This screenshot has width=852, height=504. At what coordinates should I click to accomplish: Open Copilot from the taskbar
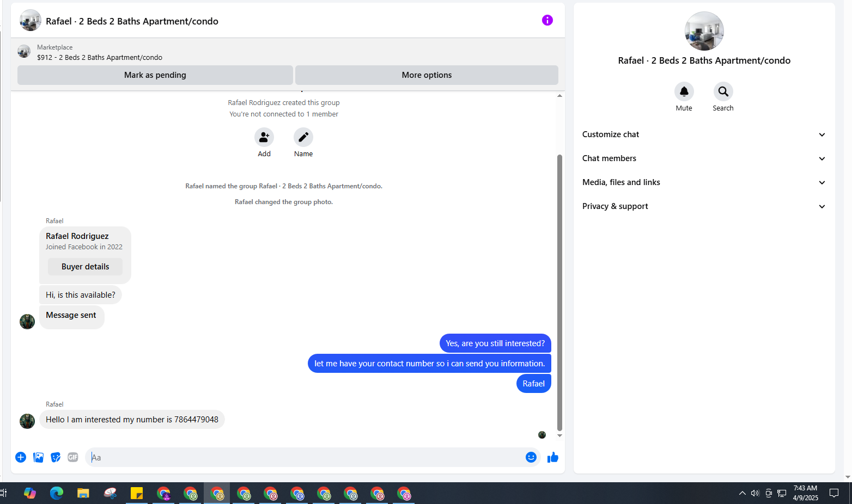pos(30,494)
